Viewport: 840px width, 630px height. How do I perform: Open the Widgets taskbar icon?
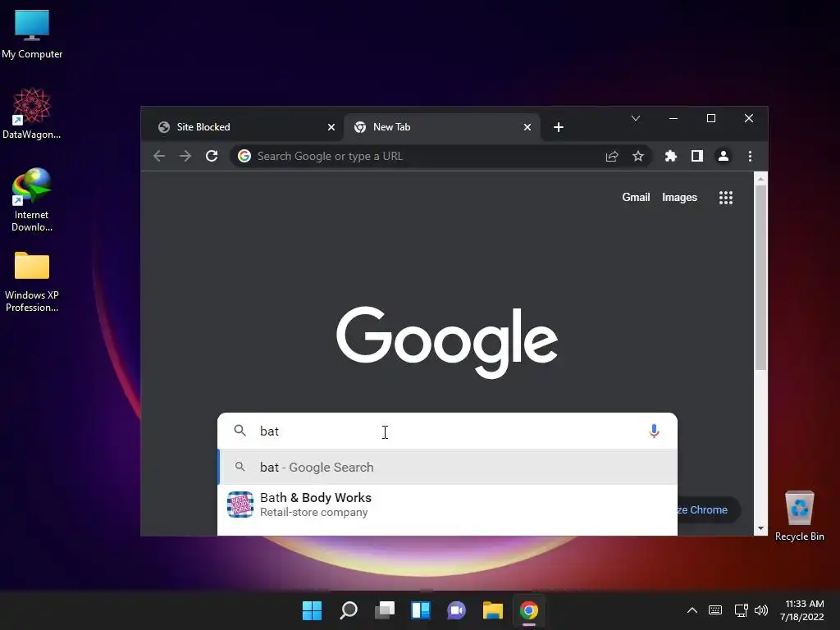click(x=421, y=610)
